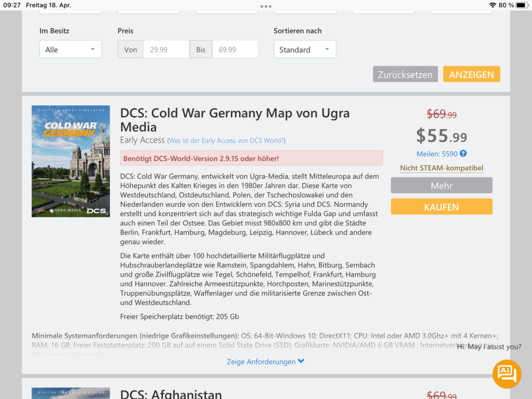Click the "Bis" maximum price field
The image size is (532, 399).
pos(235,49)
